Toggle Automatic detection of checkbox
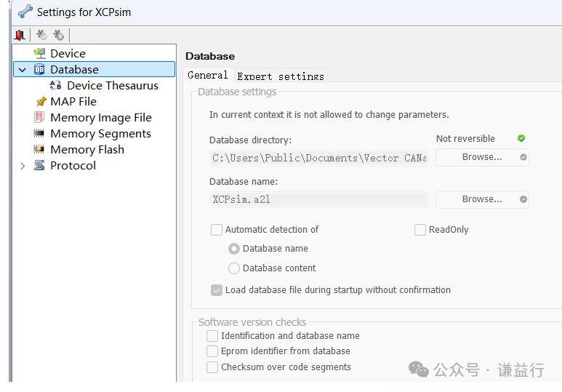Viewport: 562px width, 392px height. click(x=217, y=230)
